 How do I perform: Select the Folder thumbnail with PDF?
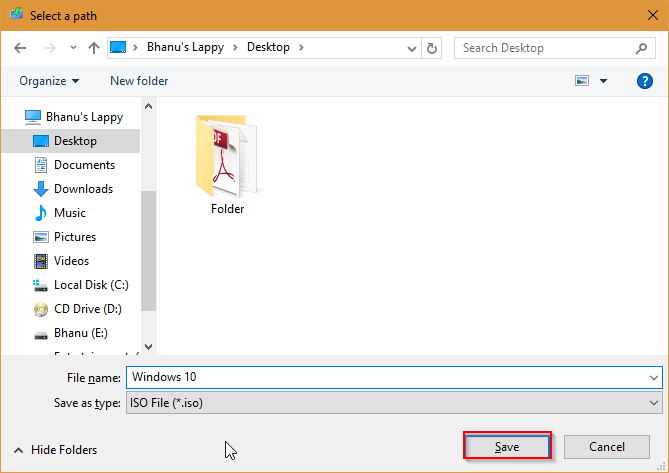click(227, 155)
